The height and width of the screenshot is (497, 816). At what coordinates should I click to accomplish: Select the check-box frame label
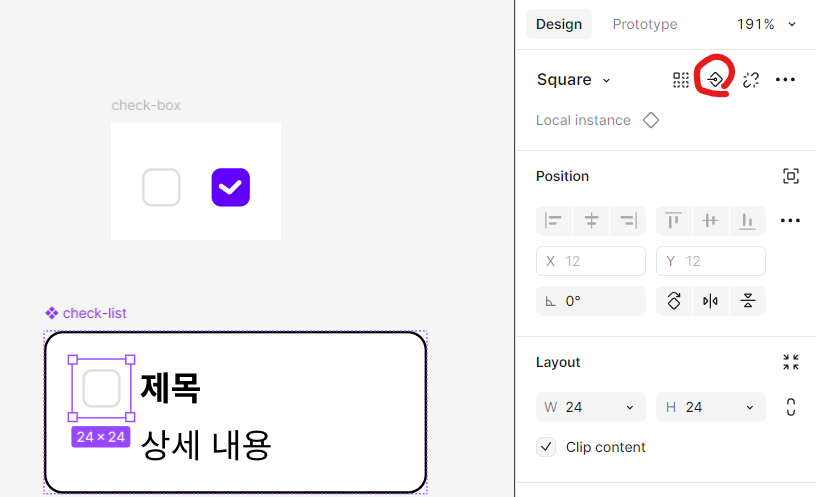click(x=146, y=105)
